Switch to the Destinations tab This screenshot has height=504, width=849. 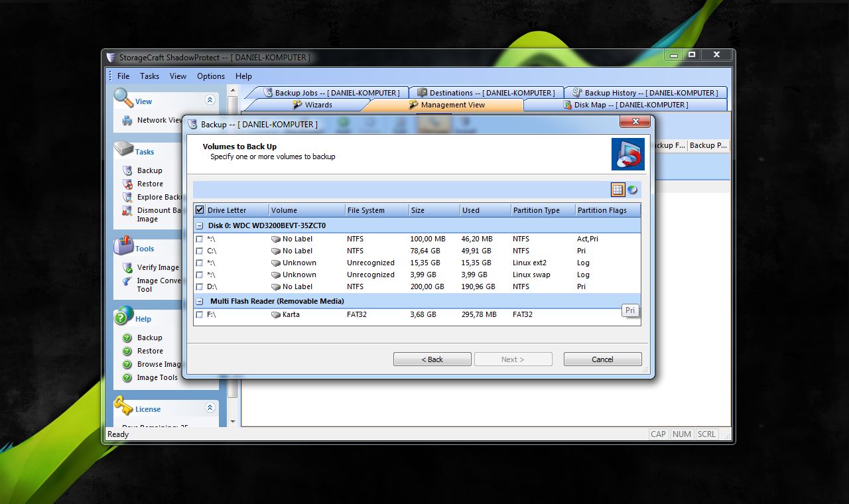pyautogui.click(x=486, y=93)
